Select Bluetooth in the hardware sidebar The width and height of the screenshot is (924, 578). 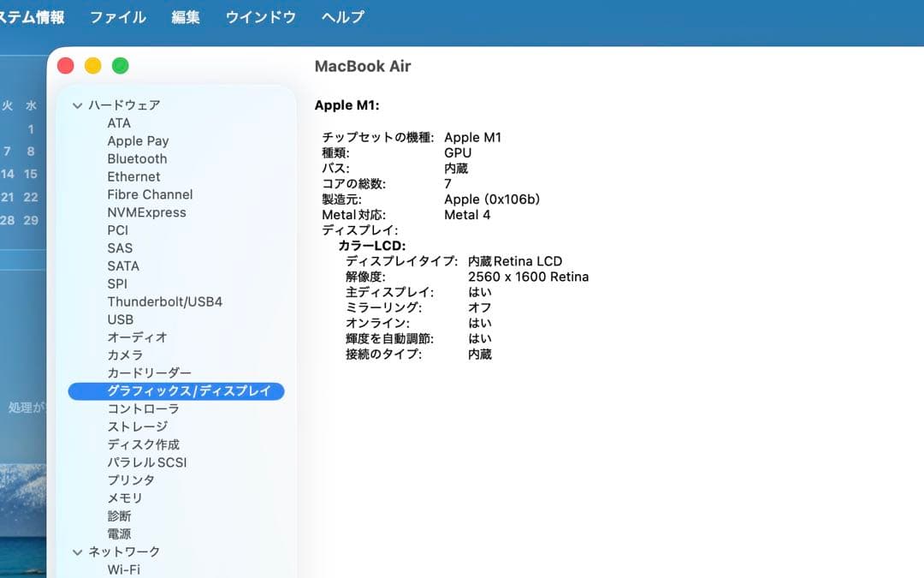point(137,158)
